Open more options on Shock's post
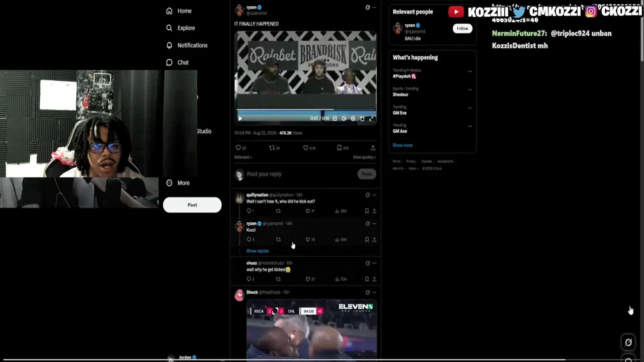 374,292
